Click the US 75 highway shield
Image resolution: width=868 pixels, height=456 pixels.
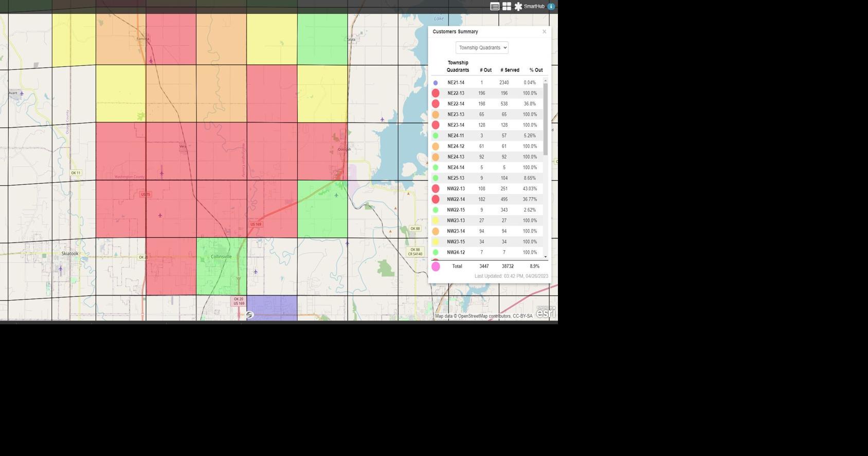(146, 195)
